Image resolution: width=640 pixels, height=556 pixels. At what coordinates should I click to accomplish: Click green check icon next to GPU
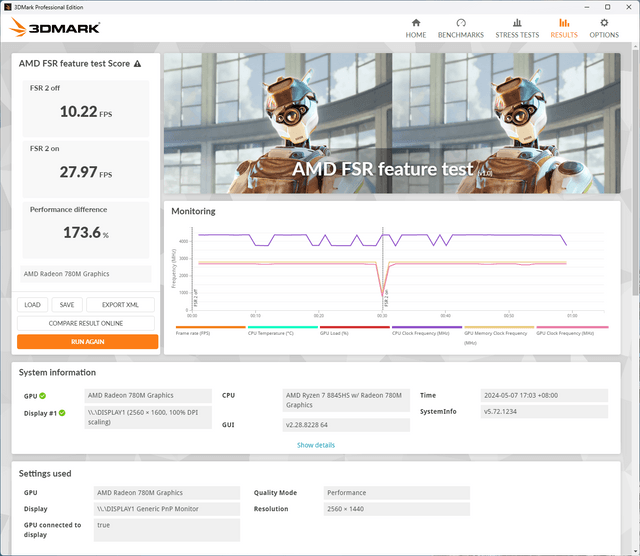[x=43, y=396]
